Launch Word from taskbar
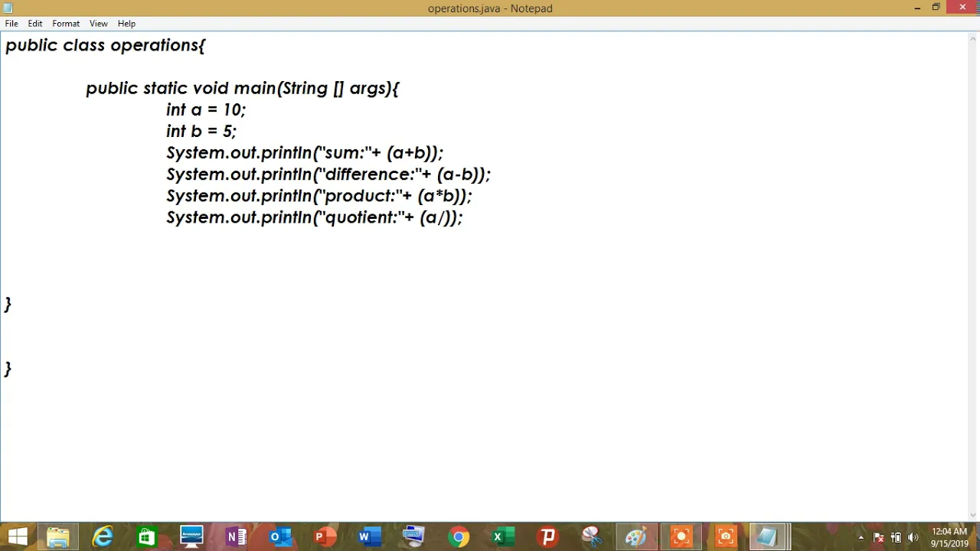 (x=369, y=536)
